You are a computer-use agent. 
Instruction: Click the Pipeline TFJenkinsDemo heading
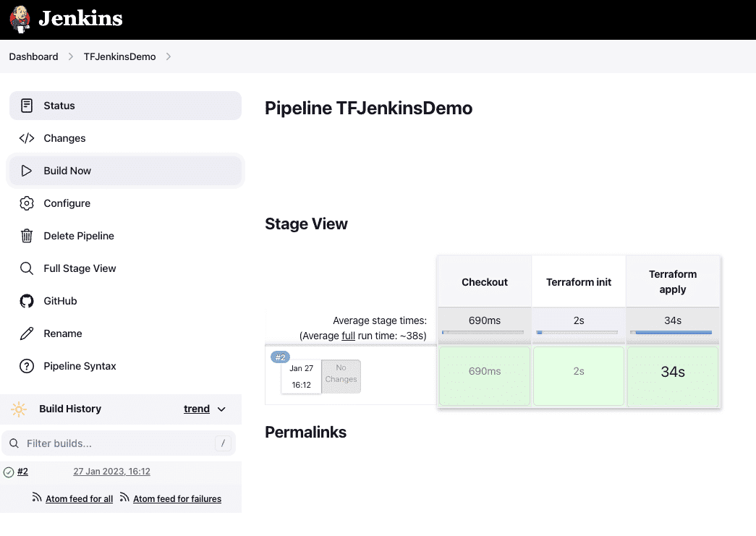click(x=368, y=109)
